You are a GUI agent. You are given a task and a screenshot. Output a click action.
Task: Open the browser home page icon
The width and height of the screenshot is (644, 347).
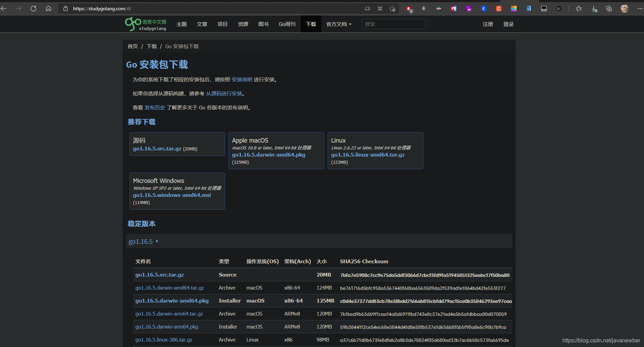pos(49,9)
